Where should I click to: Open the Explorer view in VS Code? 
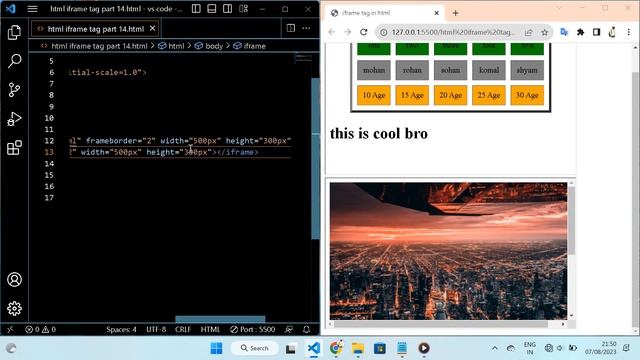pyautogui.click(x=14, y=32)
